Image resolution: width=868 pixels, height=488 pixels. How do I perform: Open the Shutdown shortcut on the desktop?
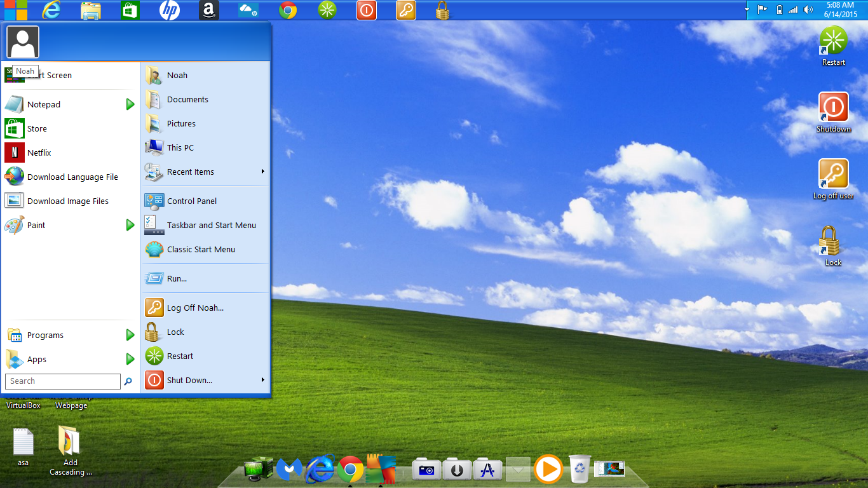[834, 112]
